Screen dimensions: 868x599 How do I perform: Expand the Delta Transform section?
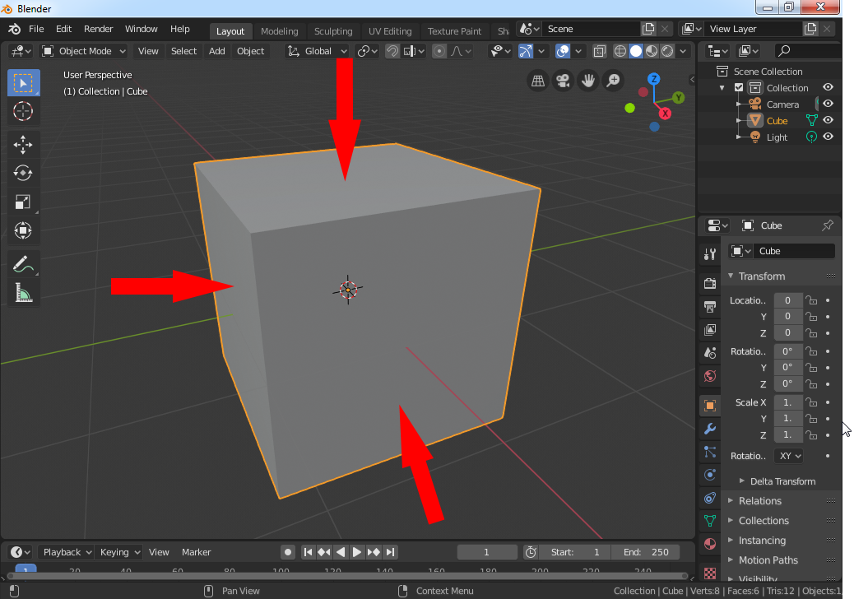[782, 481]
